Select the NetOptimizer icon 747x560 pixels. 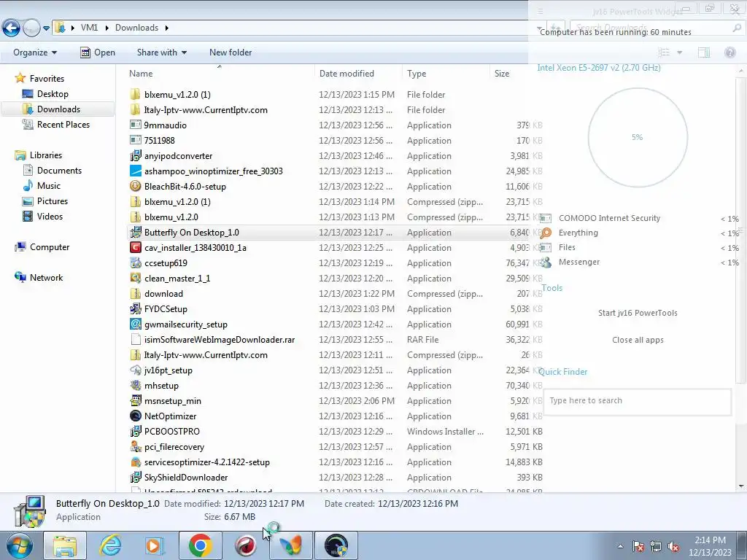click(136, 416)
